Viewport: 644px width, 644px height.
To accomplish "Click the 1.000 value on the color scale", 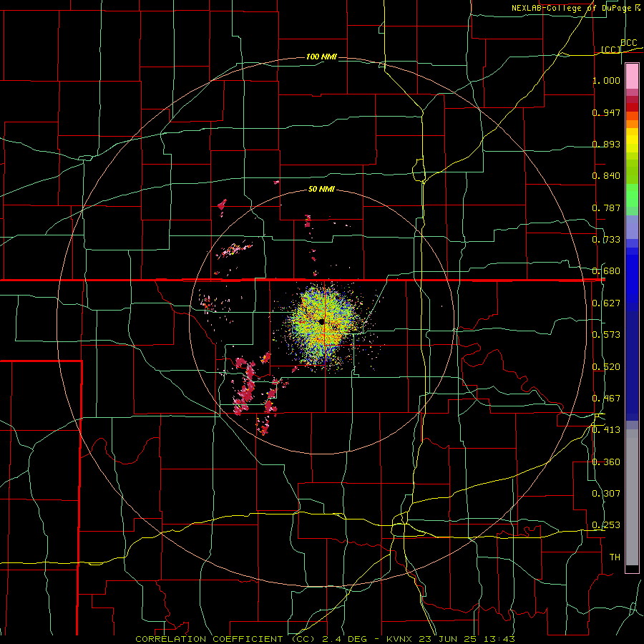I will (x=606, y=80).
